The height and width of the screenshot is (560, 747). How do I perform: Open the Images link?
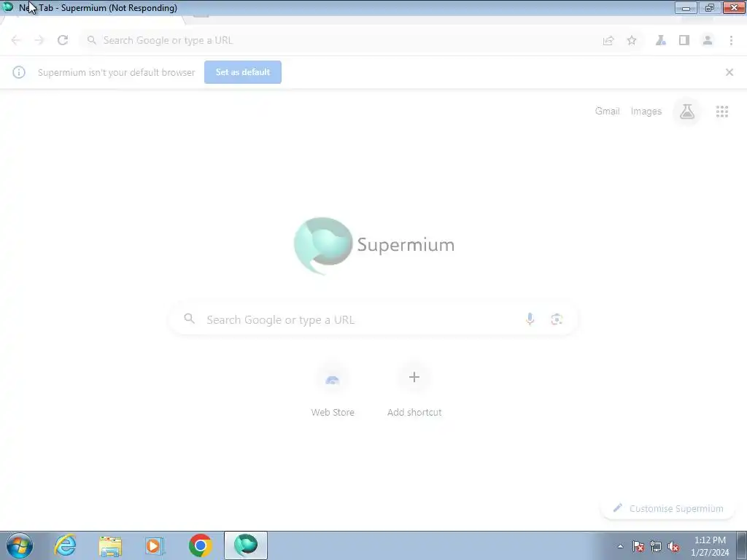point(646,111)
